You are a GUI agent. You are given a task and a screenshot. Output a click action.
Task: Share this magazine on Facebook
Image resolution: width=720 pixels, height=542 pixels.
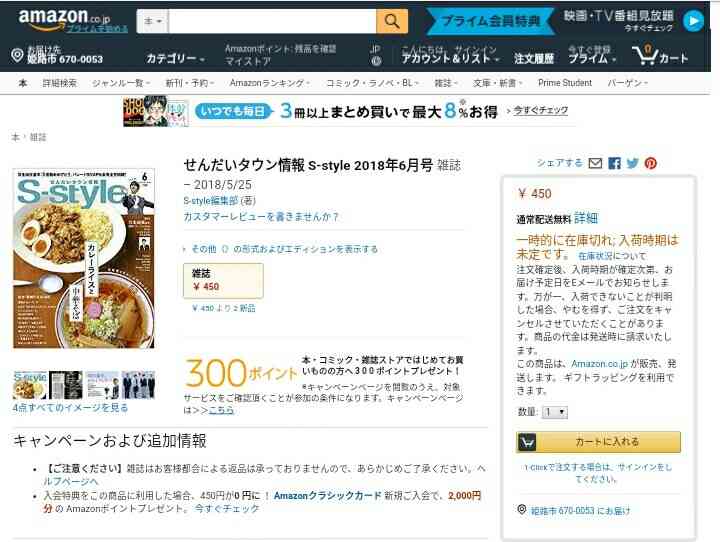point(614,163)
